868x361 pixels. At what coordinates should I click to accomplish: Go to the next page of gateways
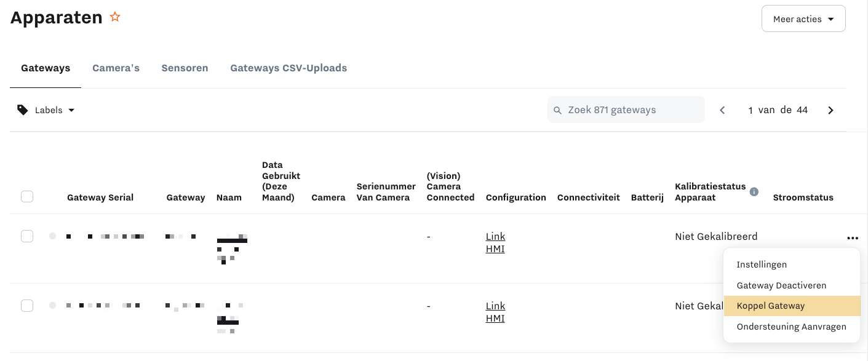click(x=830, y=110)
